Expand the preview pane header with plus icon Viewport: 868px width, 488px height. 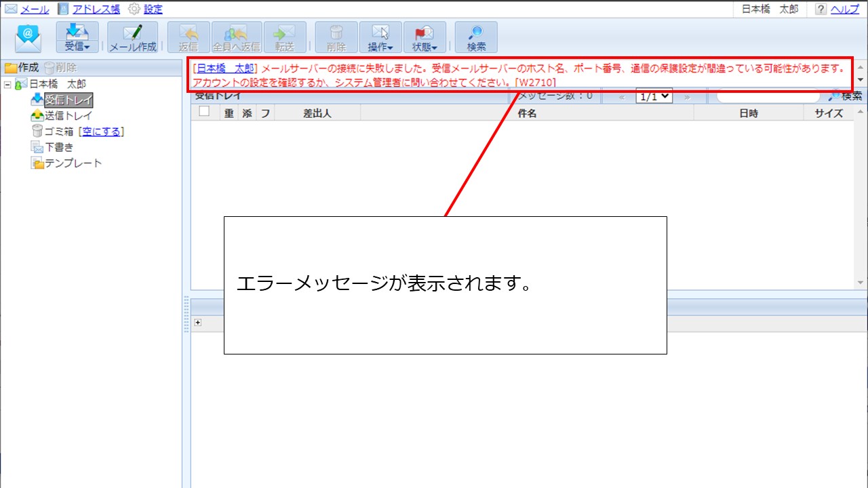click(x=198, y=323)
